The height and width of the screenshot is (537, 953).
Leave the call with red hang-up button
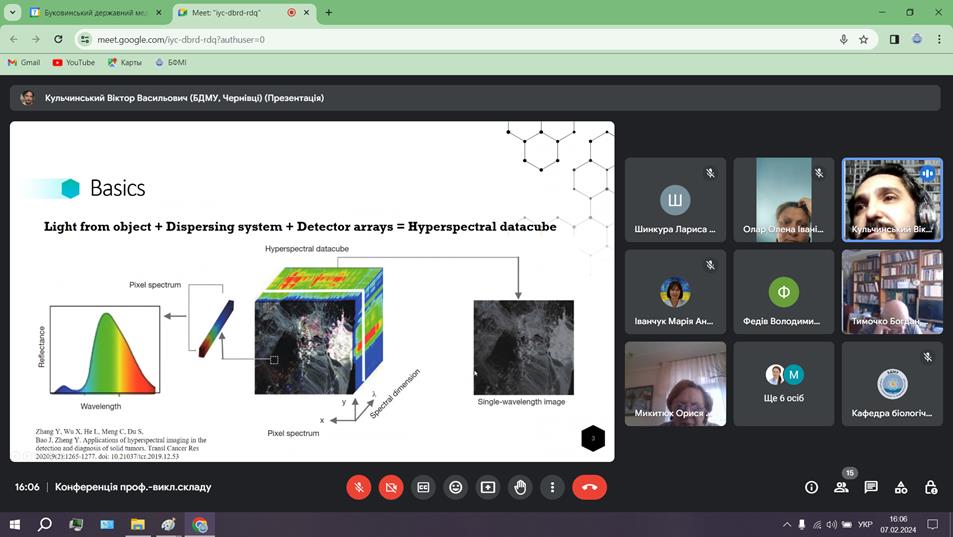coord(589,487)
